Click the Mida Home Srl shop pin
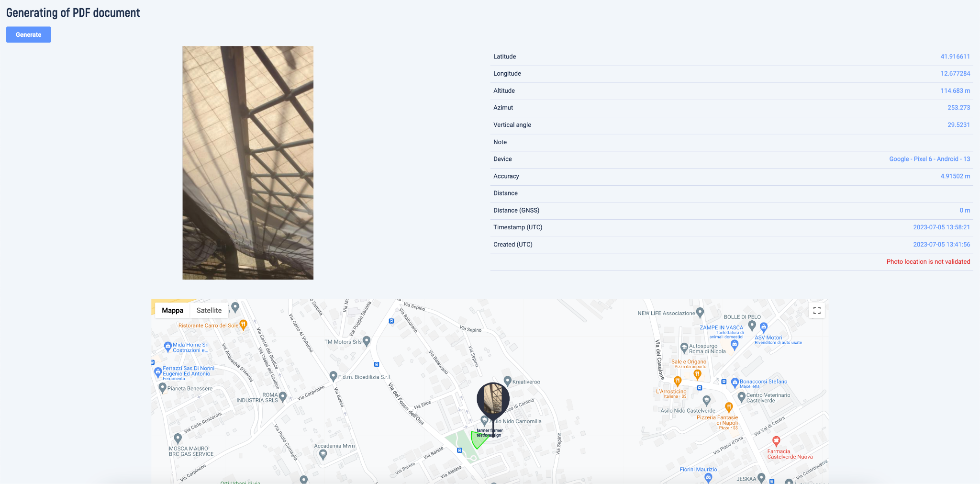Image resolution: width=980 pixels, height=484 pixels. (167, 347)
